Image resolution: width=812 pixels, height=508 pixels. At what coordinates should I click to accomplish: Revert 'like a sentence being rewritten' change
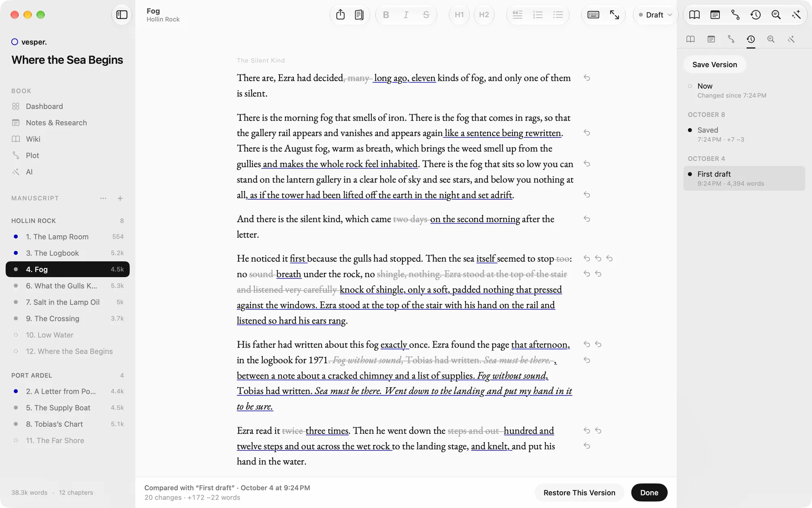587,132
